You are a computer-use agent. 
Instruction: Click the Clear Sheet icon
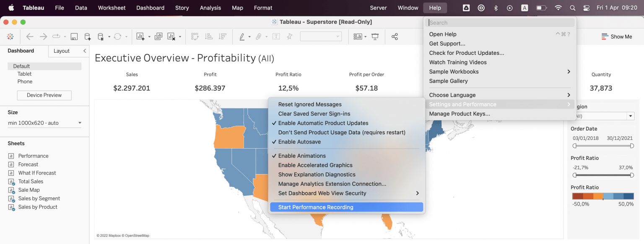pos(172,36)
